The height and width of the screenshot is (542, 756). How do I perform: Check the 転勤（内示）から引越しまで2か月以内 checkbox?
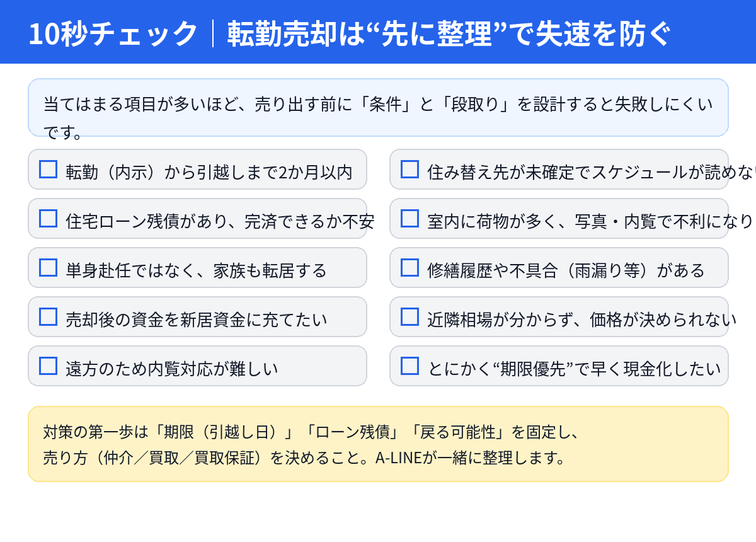tap(49, 170)
